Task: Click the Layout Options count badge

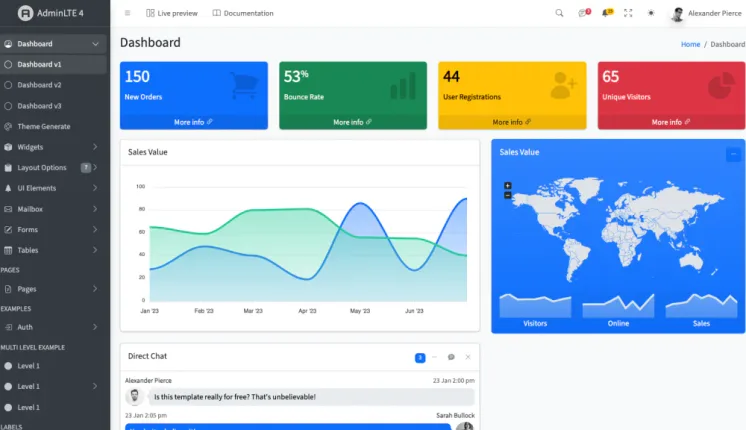Action: [x=86, y=167]
